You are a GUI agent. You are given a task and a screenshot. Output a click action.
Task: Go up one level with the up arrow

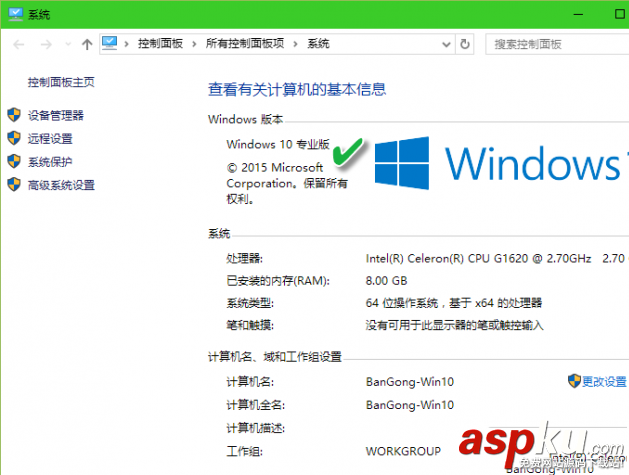pos(87,44)
